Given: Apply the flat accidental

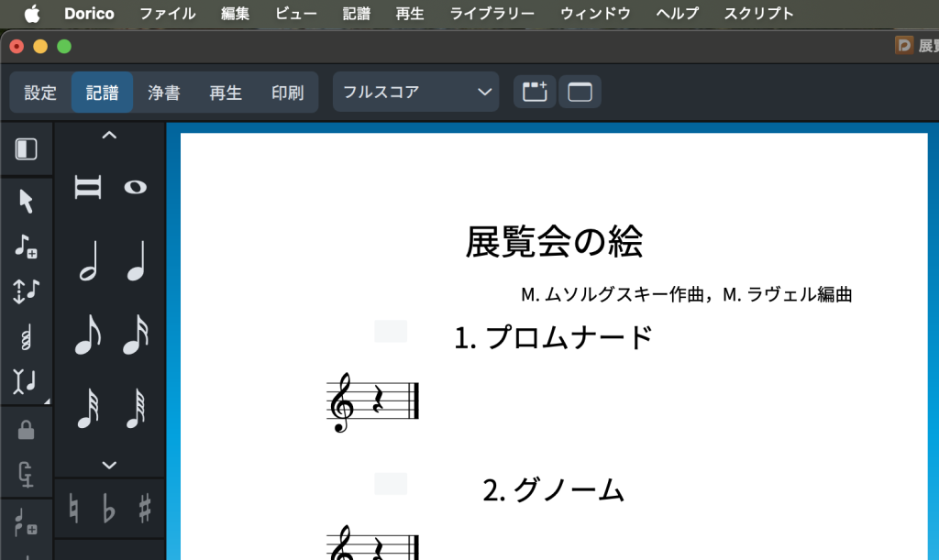Looking at the screenshot, I should [109, 509].
